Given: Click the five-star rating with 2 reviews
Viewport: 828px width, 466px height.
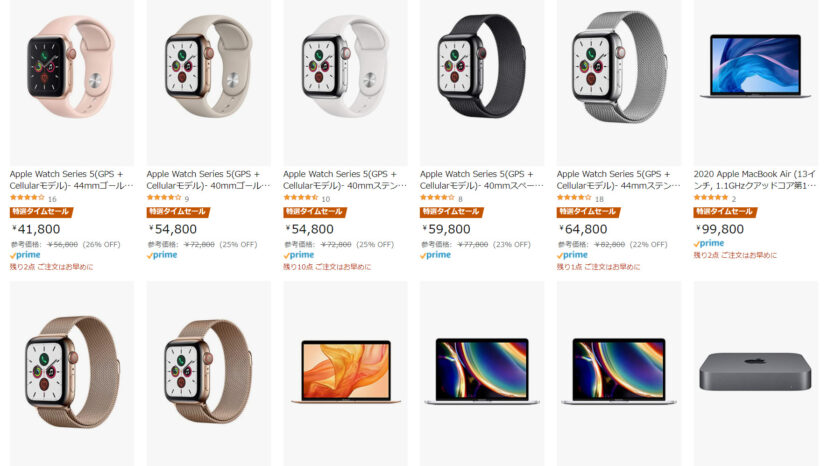Looking at the screenshot, I should (x=711, y=198).
